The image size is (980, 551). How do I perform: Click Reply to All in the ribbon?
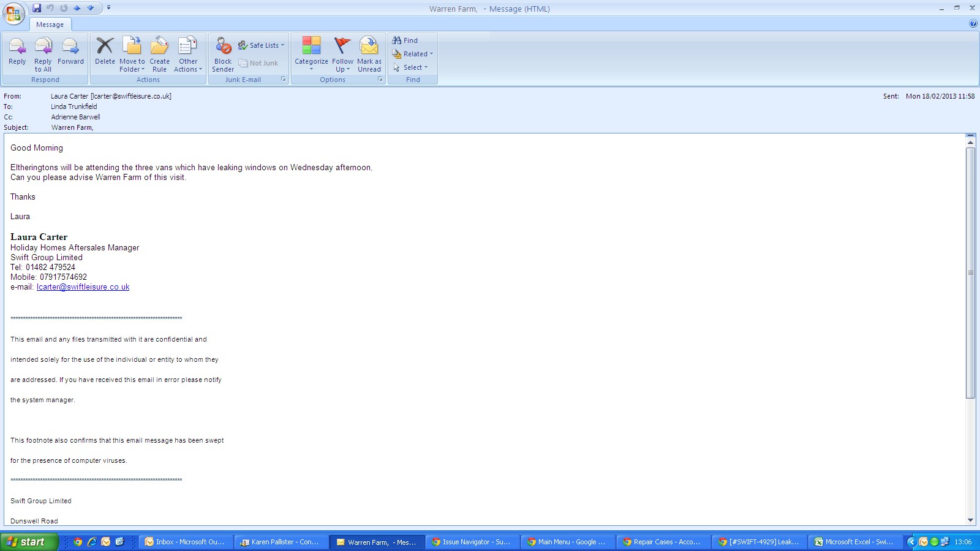coord(43,54)
